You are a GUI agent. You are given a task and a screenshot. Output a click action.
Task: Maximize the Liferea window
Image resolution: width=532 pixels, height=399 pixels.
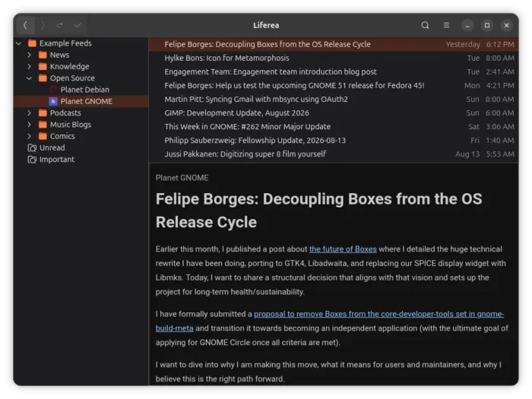click(x=487, y=25)
